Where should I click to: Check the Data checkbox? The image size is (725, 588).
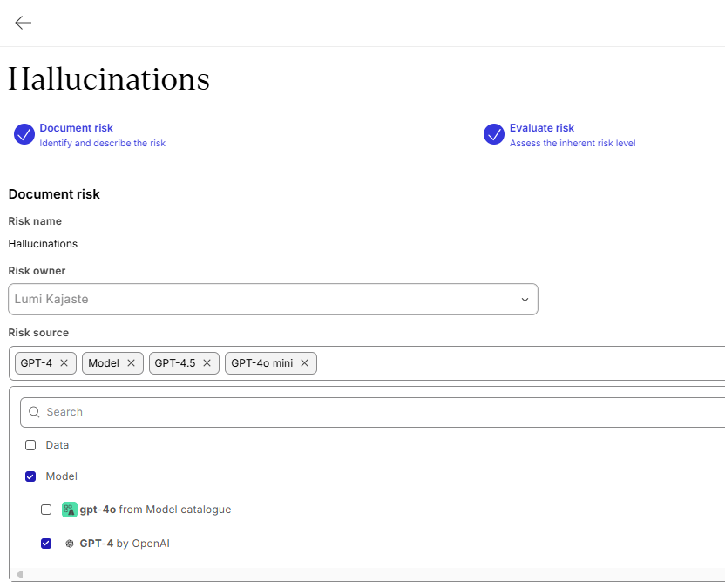(30, 445)
